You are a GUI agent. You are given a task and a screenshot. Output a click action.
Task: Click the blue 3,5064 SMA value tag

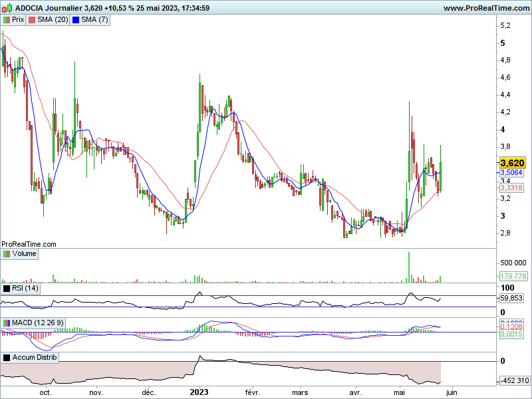coord(511,173)
